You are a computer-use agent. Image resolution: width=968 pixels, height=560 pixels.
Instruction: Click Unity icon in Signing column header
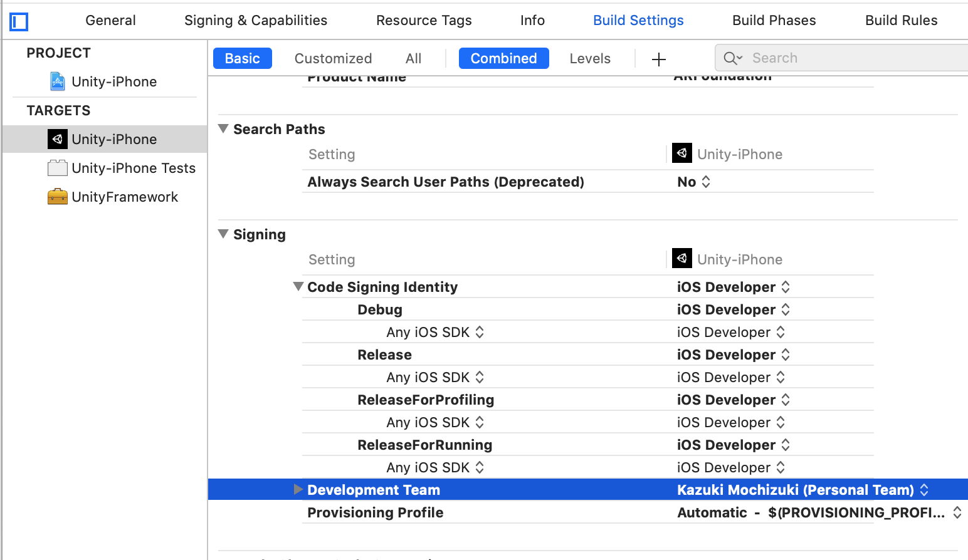point(682,259)
